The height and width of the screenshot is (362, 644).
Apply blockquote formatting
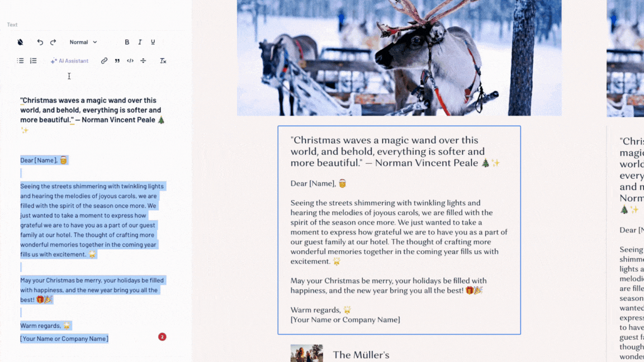tap(117, 61)
